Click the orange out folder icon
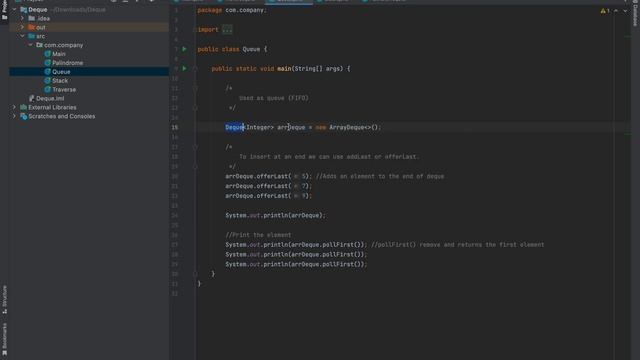 pos(32,27)
